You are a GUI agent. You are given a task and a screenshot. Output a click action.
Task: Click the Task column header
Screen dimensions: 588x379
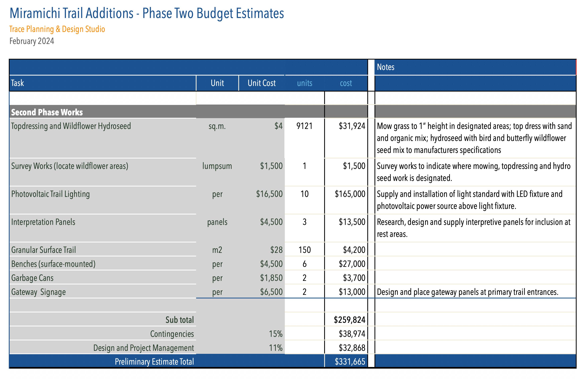[17, 83]
